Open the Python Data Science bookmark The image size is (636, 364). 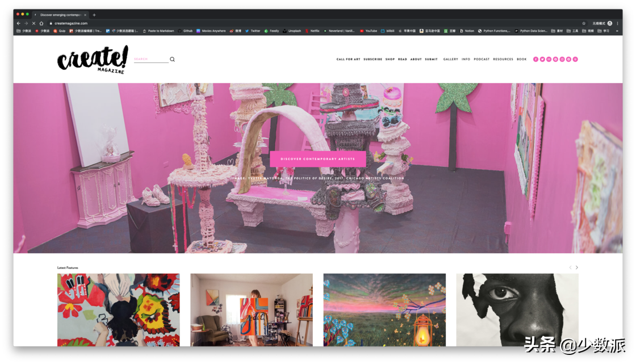point(531,31)
